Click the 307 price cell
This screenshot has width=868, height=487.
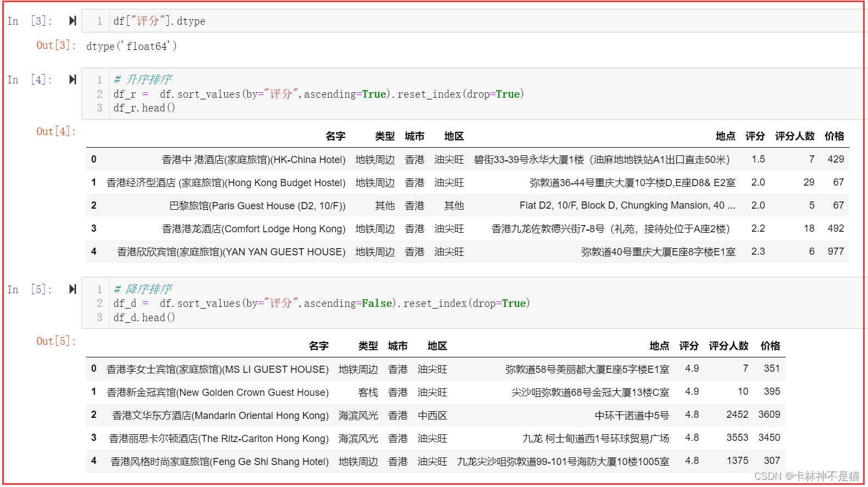point(772,461)
